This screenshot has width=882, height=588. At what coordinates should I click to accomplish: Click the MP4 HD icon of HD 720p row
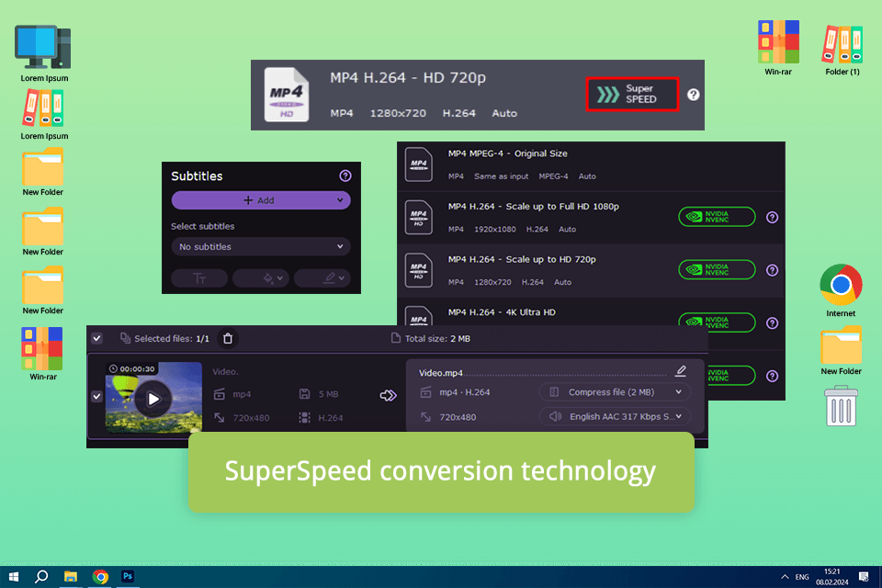[419, 270]
